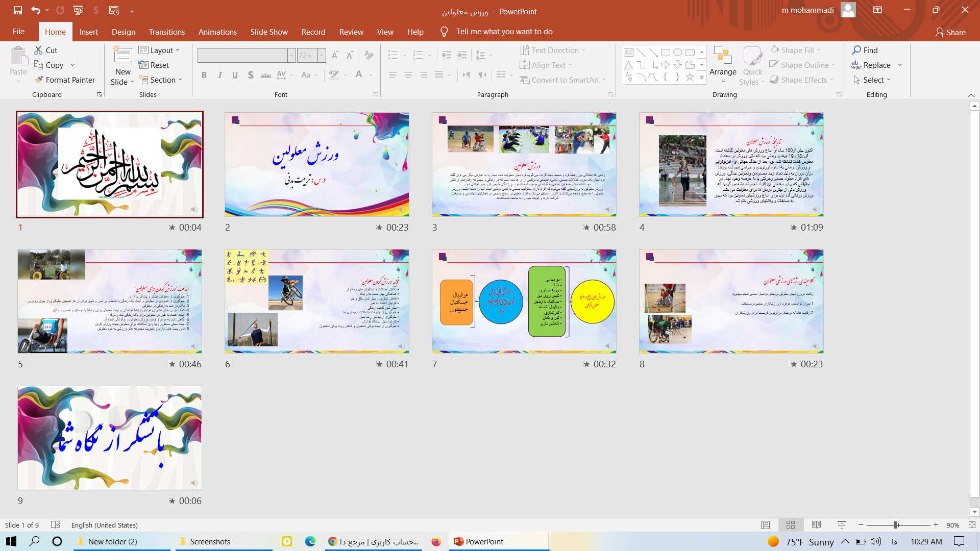Open the Slide Show ribbon tab
980x551 pixels.
click(x=269, y=32)
